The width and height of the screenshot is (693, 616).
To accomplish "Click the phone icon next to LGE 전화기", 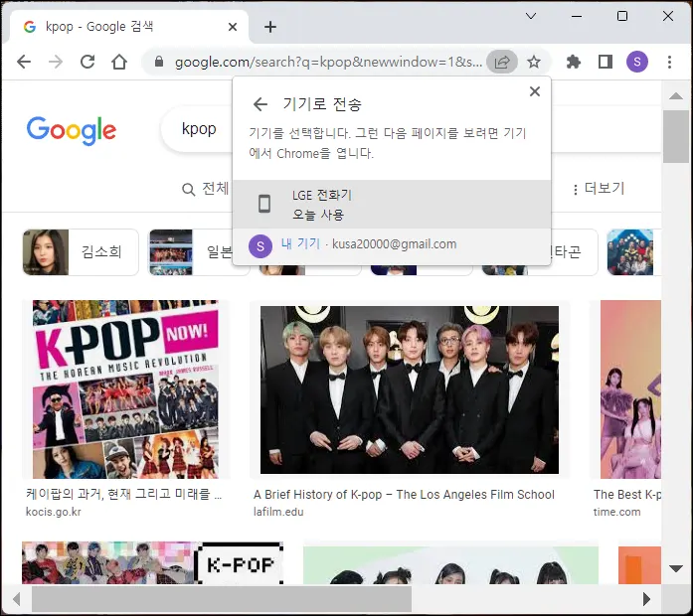I will pos(264,204).
